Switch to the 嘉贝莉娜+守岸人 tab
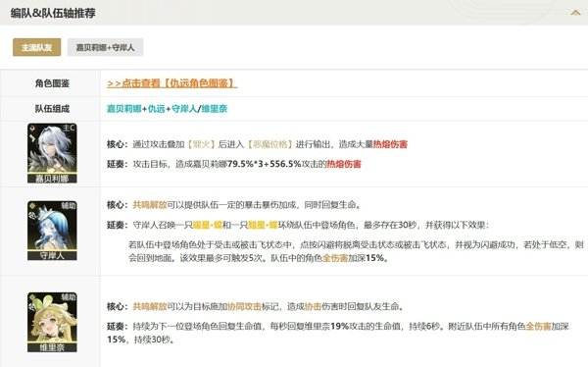 point(105,47)
